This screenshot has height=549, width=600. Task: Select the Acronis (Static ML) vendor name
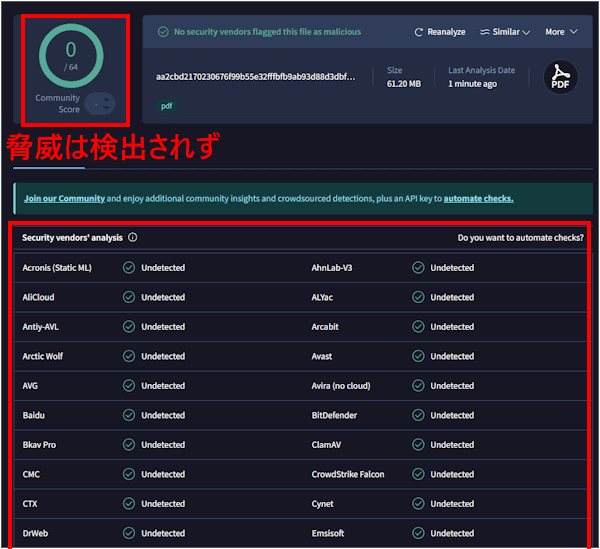click(x=57, y=268)
